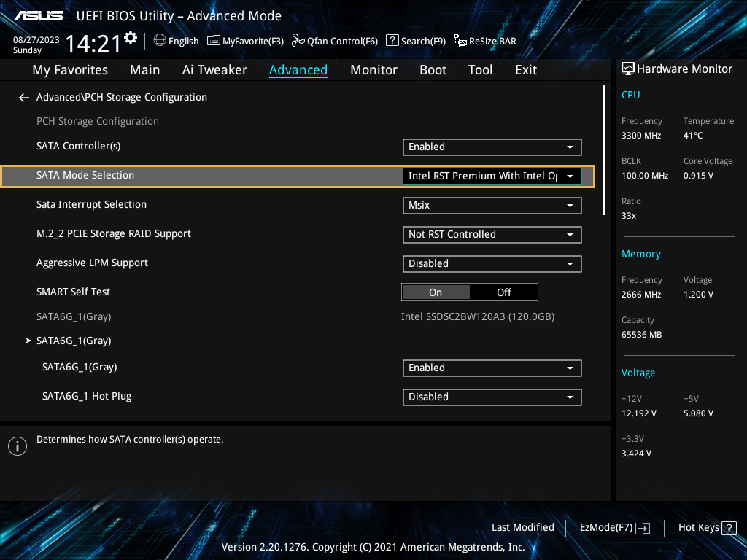Click Hot Keys button label
747x560 pixels.
(x=698, y=528)
